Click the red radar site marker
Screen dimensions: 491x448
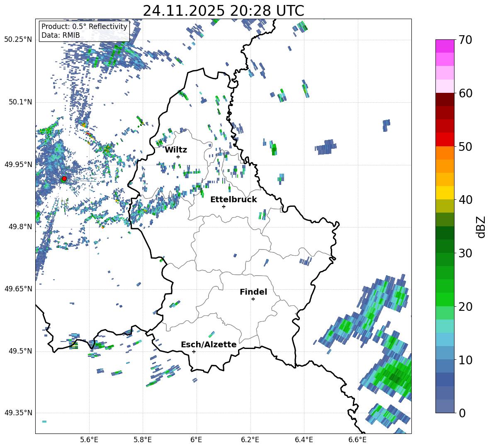(x=64, y=179)
